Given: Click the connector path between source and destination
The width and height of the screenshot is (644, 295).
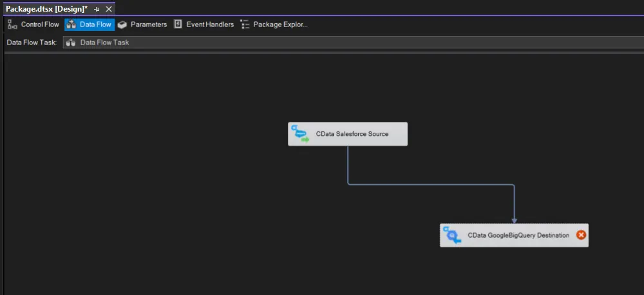Looking at the screenshot, I should click(x=431, y=185).
